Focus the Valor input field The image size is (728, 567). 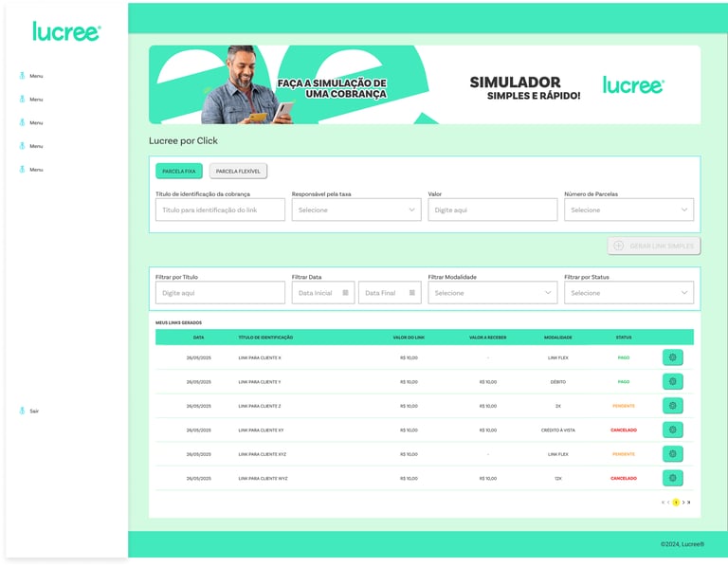[493, 210]
